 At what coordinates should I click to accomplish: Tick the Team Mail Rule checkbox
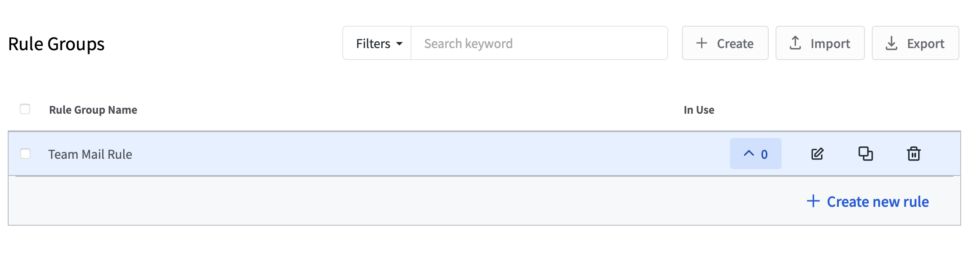point(25,154)
